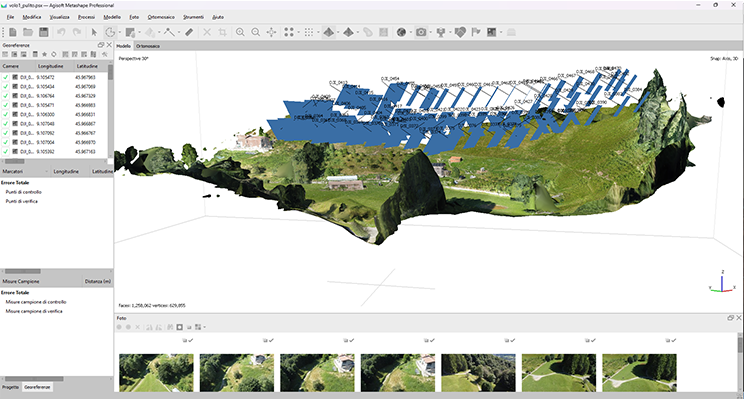Click the star icon in Georeferenze toolbar
The width and height of the screenshot is (744, 400).
[x=45, y=55]
